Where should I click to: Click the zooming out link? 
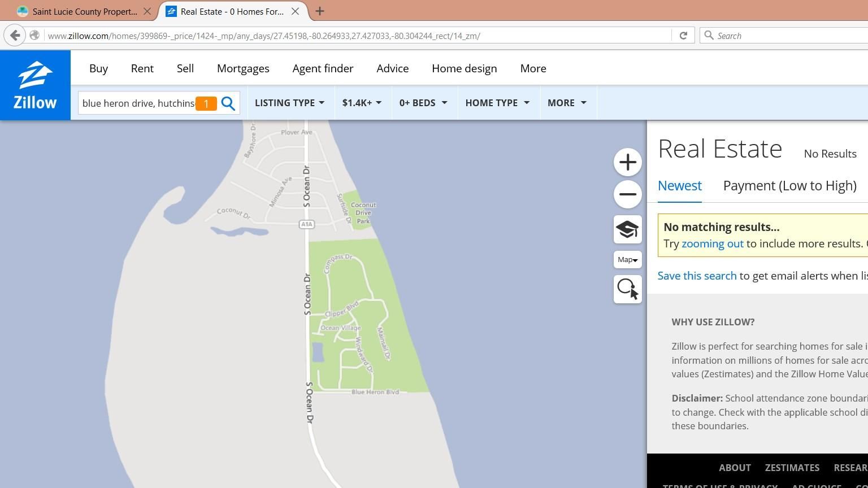coord(713,243)
